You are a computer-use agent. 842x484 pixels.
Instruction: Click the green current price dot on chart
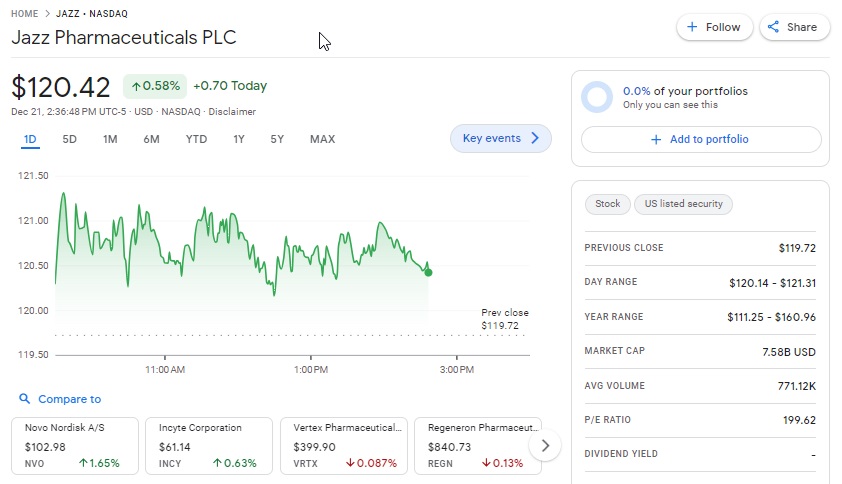[429, 272]
